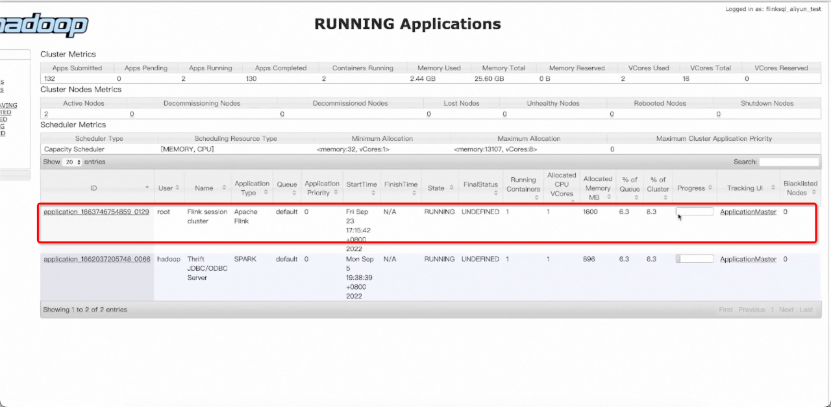Screen dimensions: 832x408
Task: Open the Hadoop logo
Action: coord(44,25)
